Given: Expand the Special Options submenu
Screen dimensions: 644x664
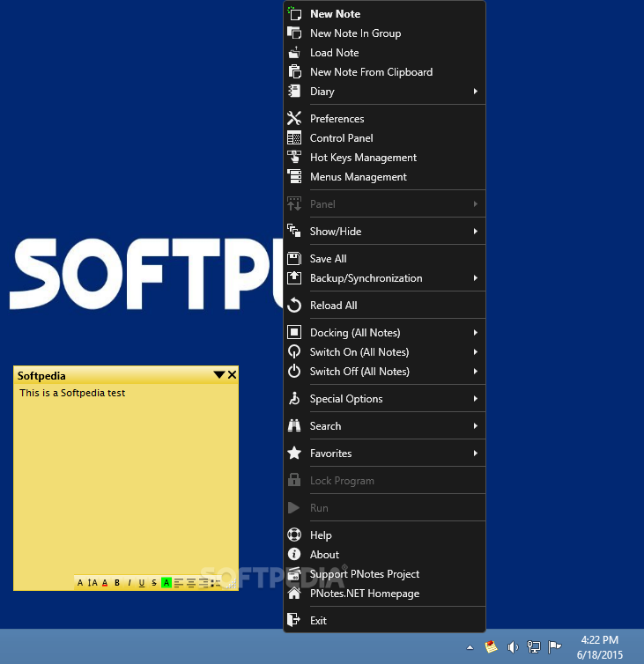Looking at the screenshot, I should 476,398.
